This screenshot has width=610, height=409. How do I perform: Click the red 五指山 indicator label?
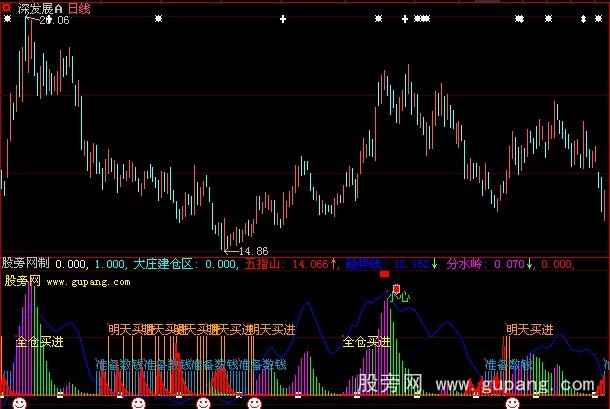click(x=263, y=264)
